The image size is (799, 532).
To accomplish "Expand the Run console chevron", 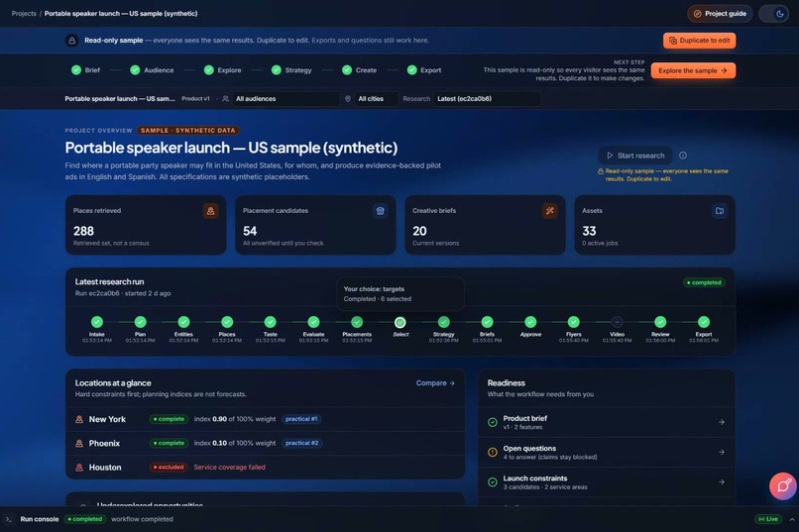I will tap(792, 519).
